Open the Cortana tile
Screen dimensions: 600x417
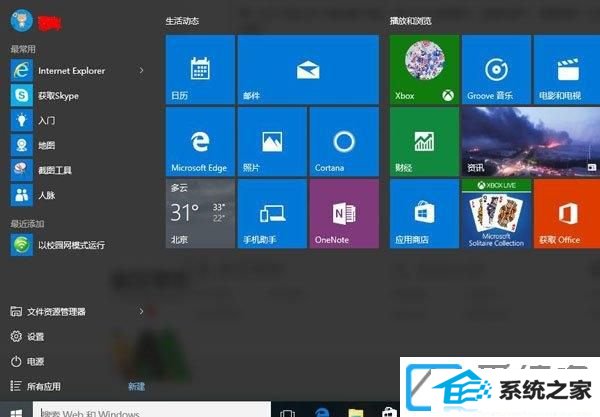click(344, 142)
